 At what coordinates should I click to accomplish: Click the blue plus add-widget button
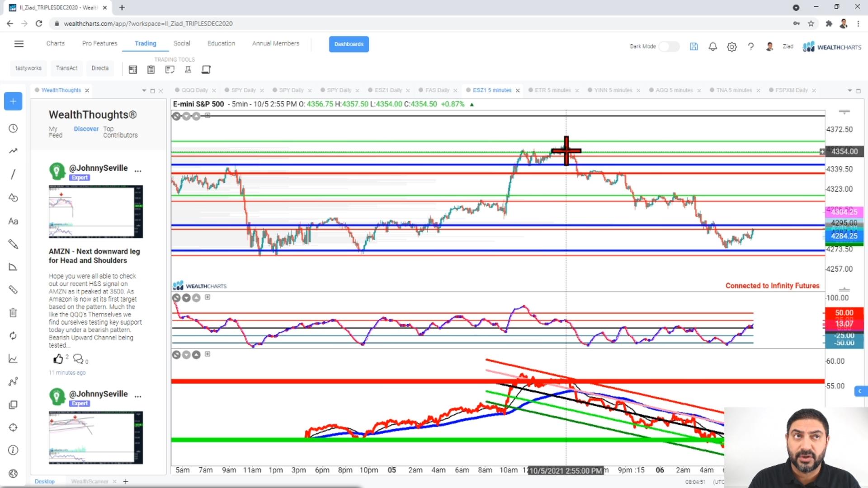tap(13, 101)
